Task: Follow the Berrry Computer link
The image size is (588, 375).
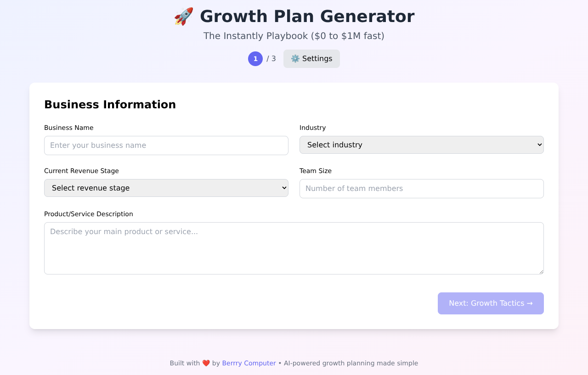Action: pos(249,363)
